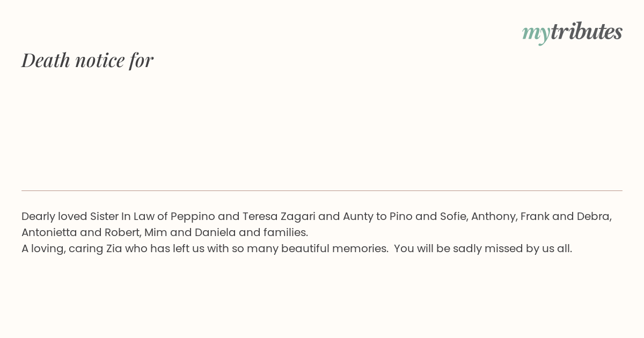644x338 pixels.
Task: Click the names 'Frank and Debra'
Action: 565,217
